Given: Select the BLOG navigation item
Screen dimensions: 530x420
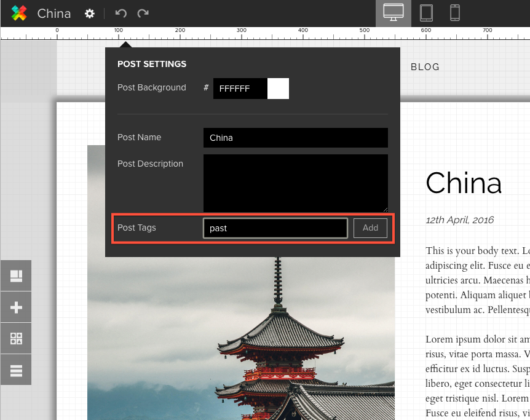Looking at the screenshot, I should 425,67.
